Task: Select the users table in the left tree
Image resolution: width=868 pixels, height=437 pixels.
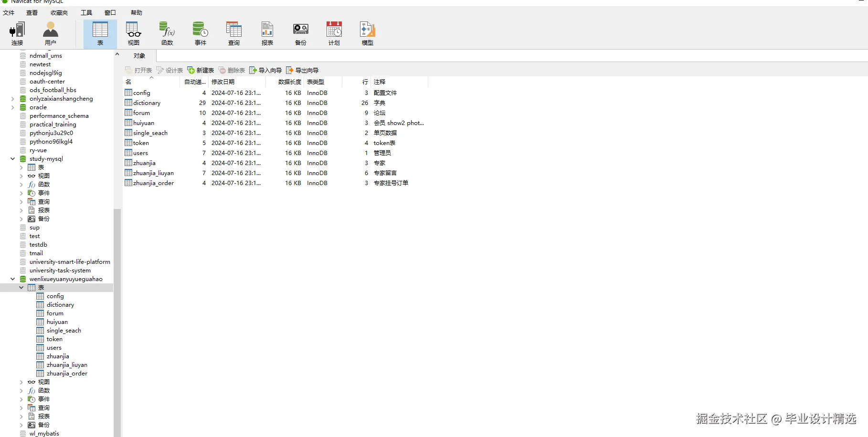Action: click(54, 348)
